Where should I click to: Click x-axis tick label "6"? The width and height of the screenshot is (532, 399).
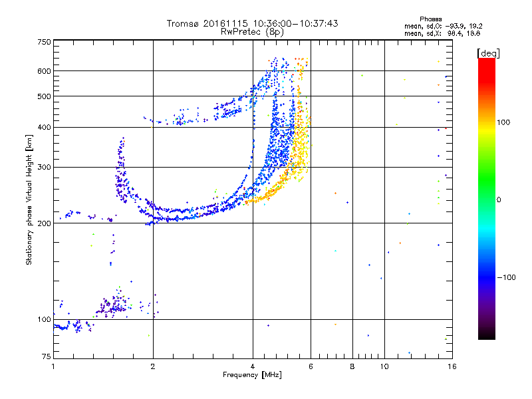(x=311, y=366)
